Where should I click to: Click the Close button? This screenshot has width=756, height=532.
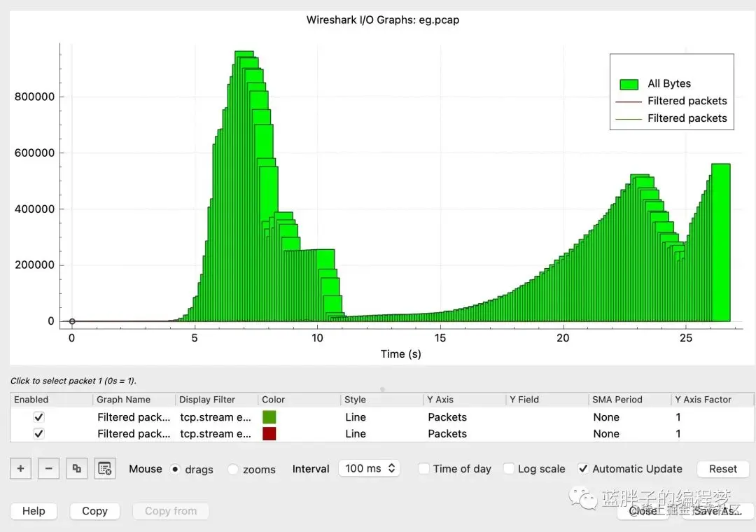point(643,511)
